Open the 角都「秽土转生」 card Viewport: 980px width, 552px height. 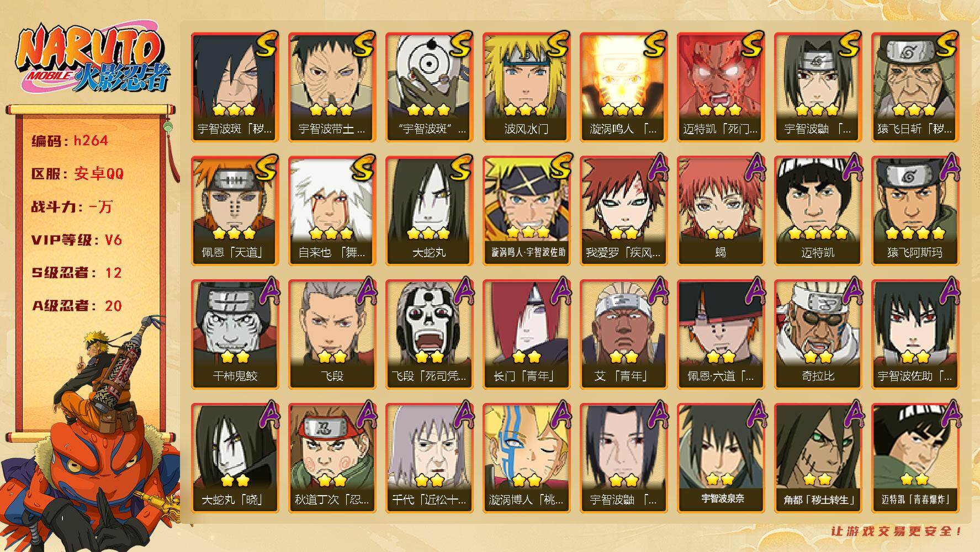click(x=818, y=458)
